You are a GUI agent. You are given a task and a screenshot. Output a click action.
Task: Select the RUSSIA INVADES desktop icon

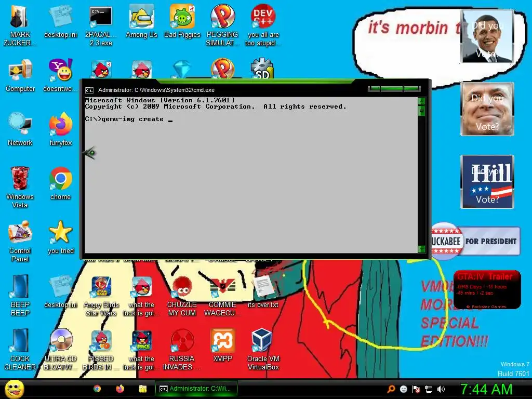[182, 350]
